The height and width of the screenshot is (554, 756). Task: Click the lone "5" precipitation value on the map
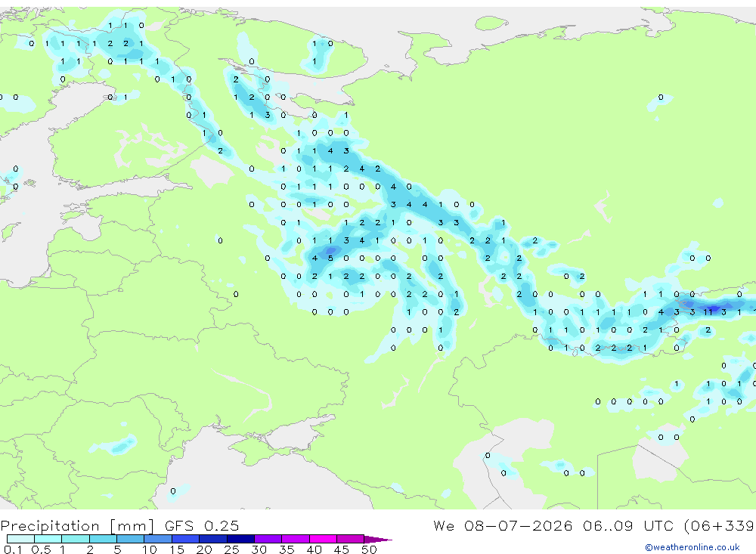pyautogui.click(x=330, y=258)
